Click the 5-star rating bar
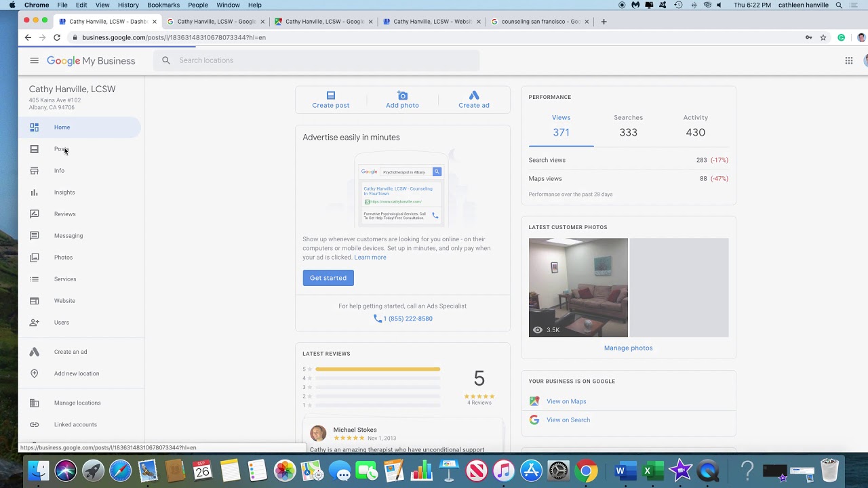This screenshot has width=868, height=488. pyautogui.click(x=378, y=369)
